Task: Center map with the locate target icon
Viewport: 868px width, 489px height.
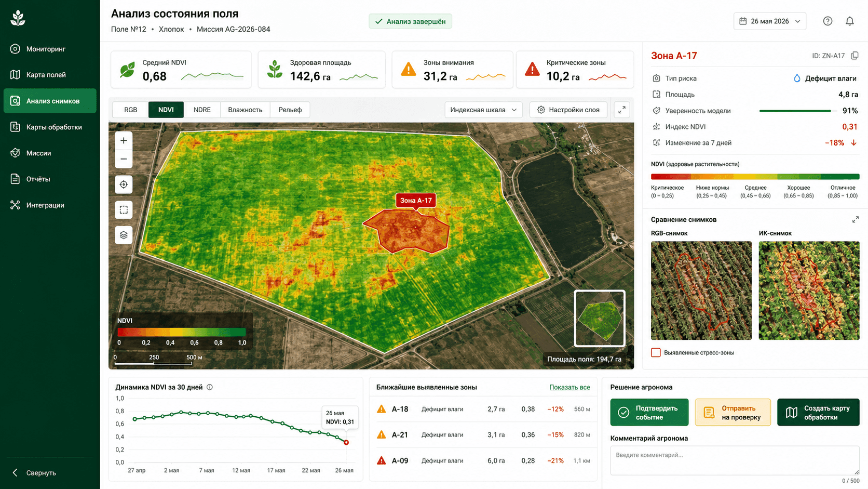Action: coord(124,184)
